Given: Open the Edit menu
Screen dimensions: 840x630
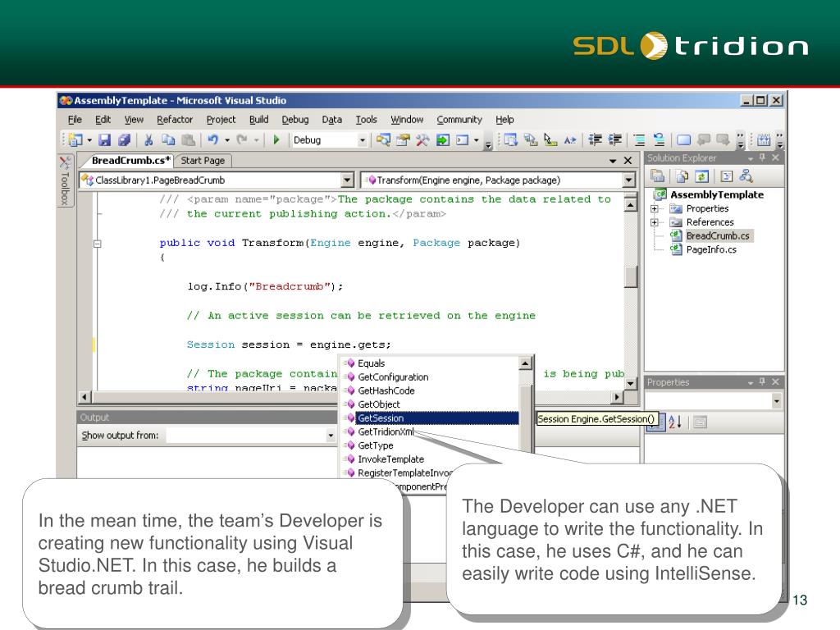Looking at the screenshot, I should 103,120.
